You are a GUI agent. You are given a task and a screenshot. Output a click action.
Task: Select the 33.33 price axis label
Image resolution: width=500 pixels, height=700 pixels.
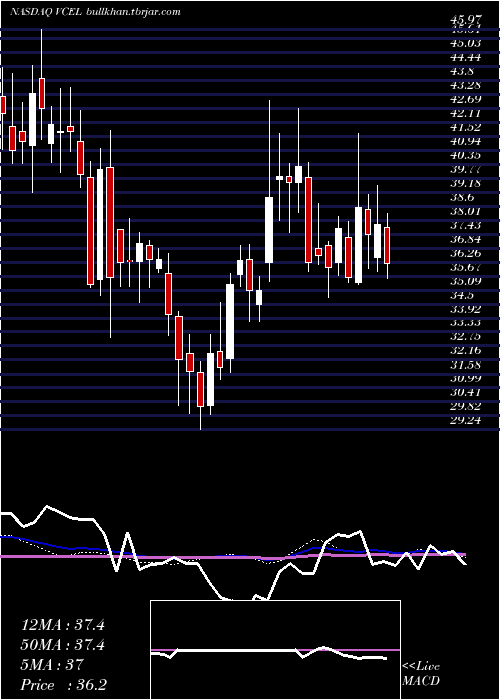click(x=466, y=323)
